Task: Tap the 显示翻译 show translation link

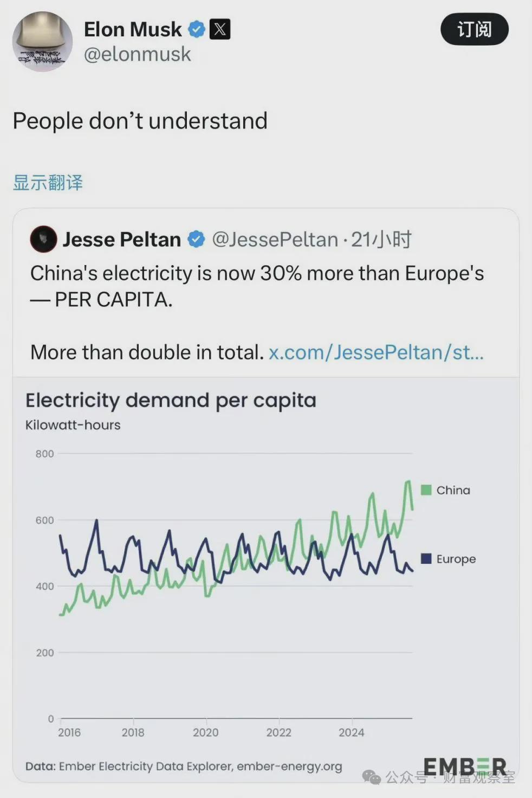Action: 48,183
